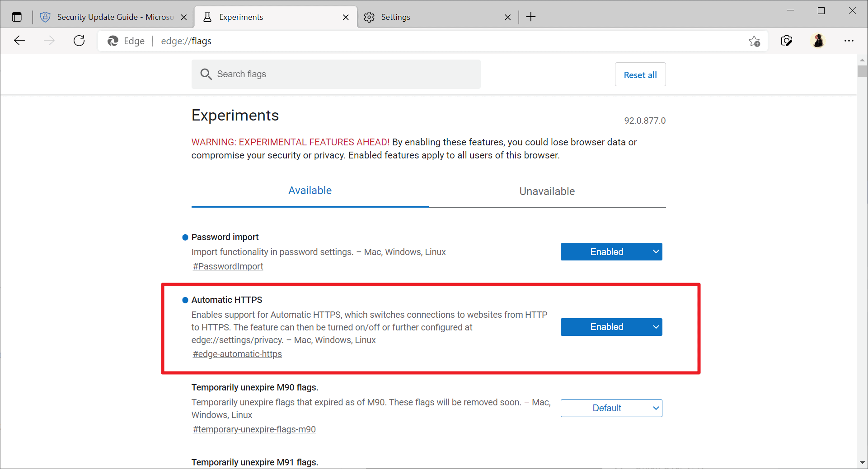Switch to the Unavailable flags tab
This screenshot has width=868, height=469.
547,191
